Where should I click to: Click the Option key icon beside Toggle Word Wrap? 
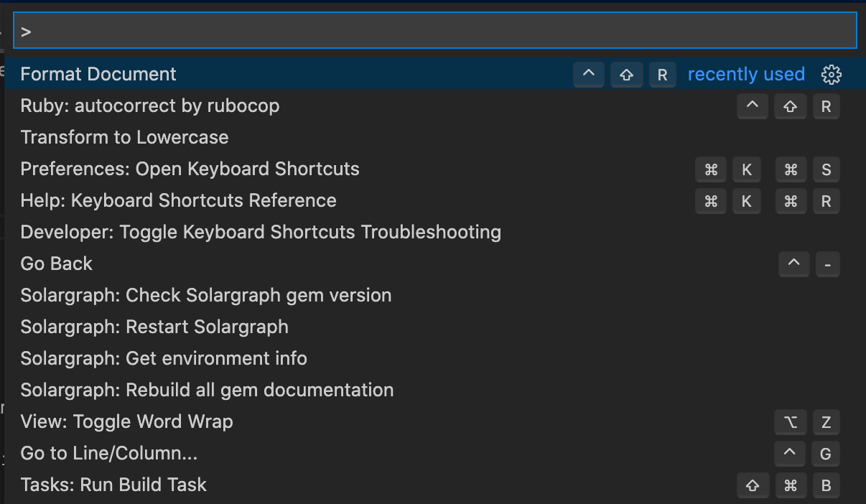pos(790,422)
